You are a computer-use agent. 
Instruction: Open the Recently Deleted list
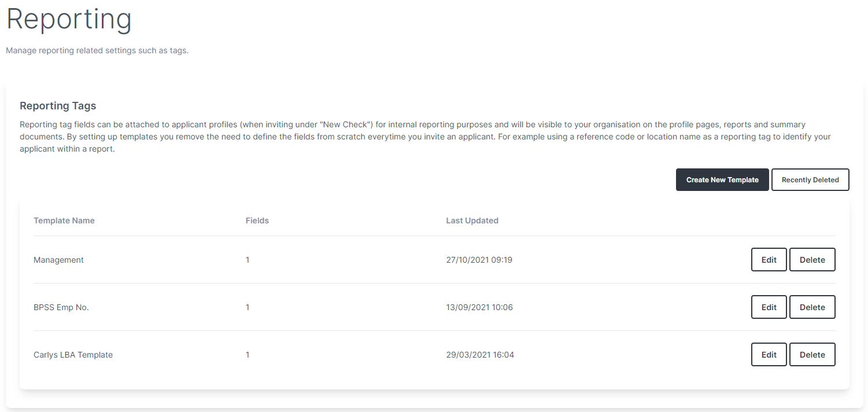coord(810,180)
